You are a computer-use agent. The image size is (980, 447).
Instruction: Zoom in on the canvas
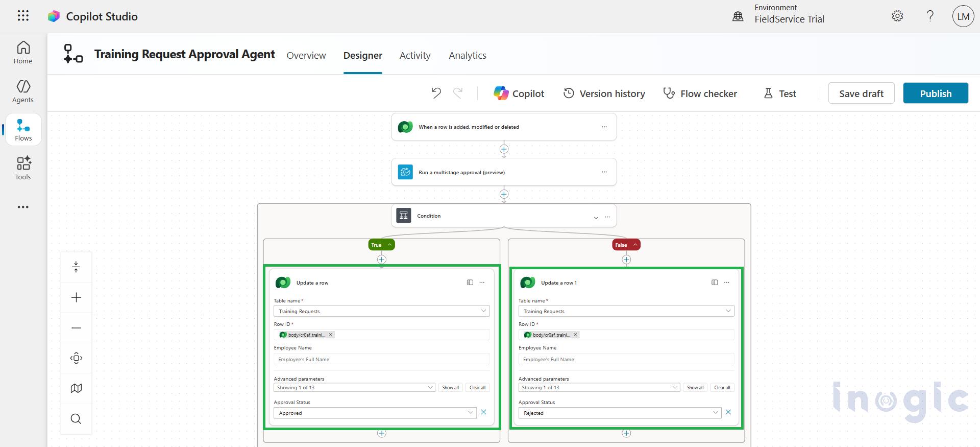[x=76, y=297]
